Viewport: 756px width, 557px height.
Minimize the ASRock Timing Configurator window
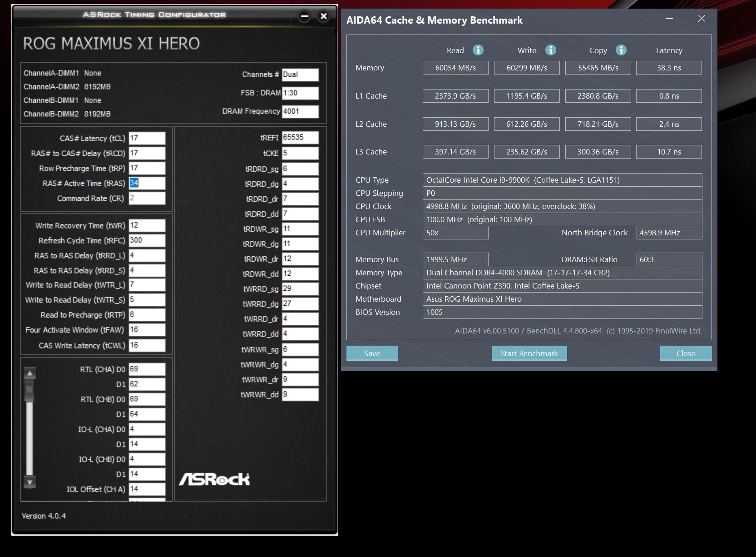305,16
